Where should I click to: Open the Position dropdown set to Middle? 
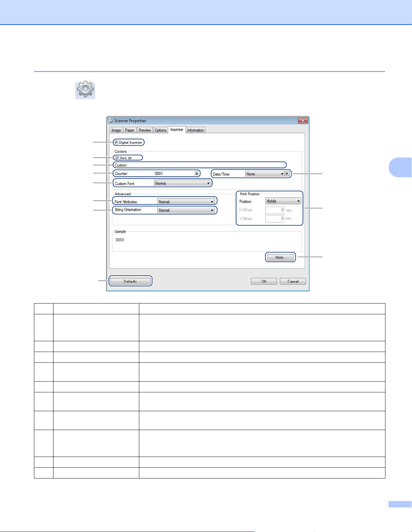pyautogui.click(x=283, y=201)
